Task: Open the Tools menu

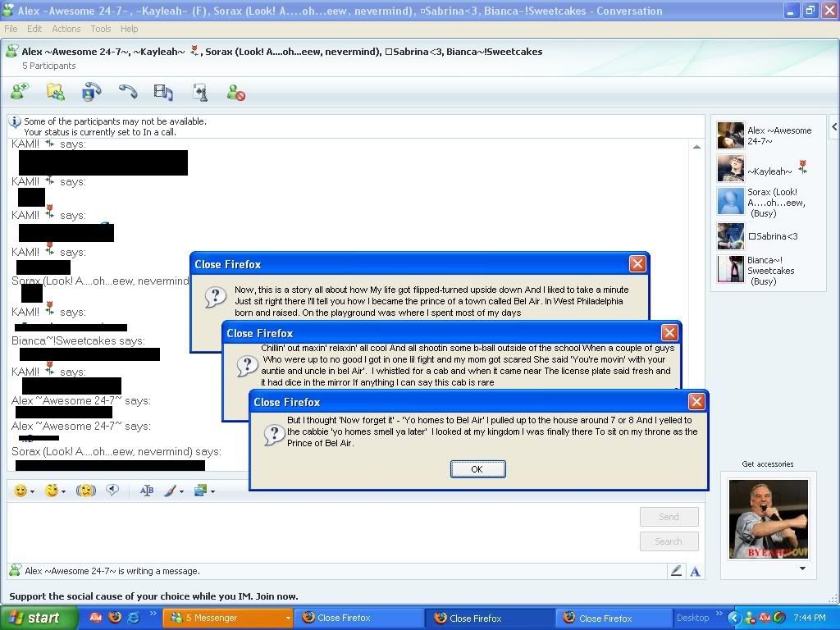Action: (x=101, y=29)
